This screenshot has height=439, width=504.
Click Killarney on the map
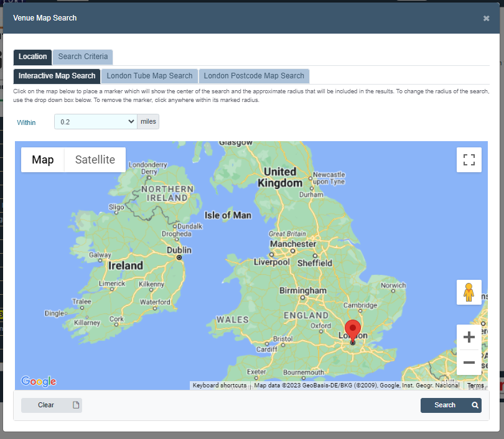87,323
